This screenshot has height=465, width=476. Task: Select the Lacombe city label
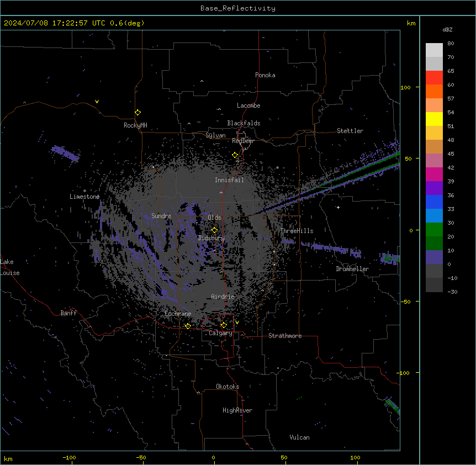tap(248, 105)
